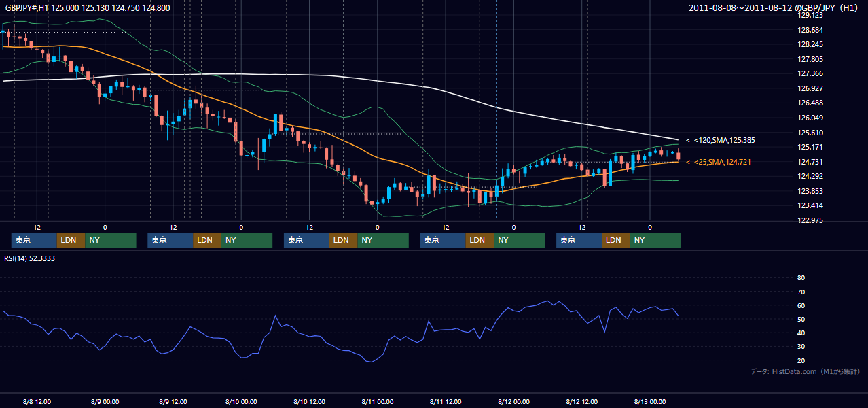Click the 8/10 12:00 time axis label

click(x=309, y=401)
